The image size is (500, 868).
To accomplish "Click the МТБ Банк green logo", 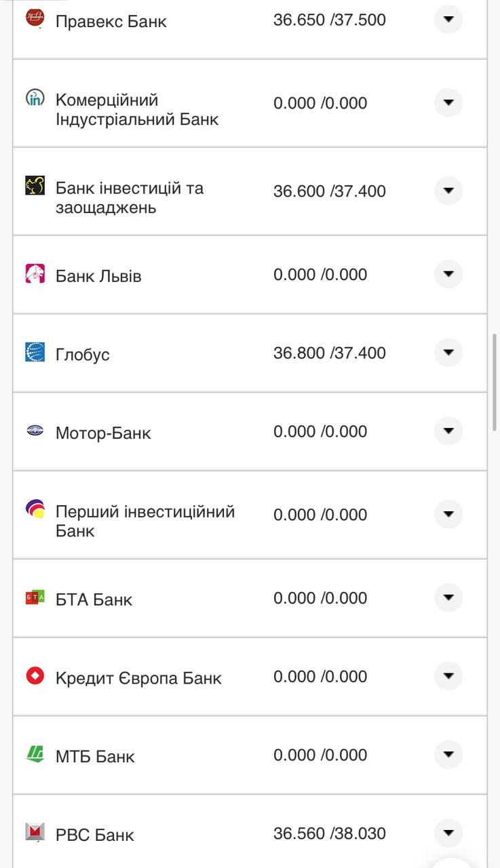I will pos(35,754).
